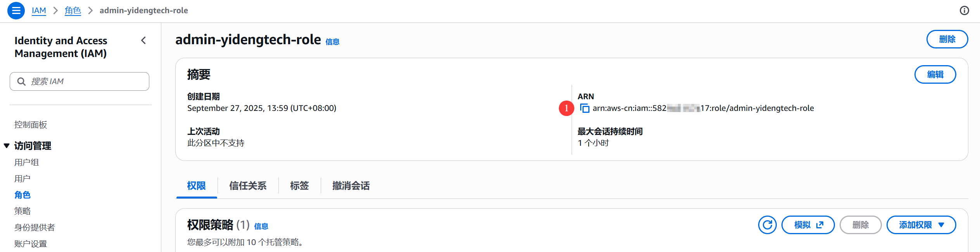
Task: Click the info circle icon at top right
Action: click(964, 10)
